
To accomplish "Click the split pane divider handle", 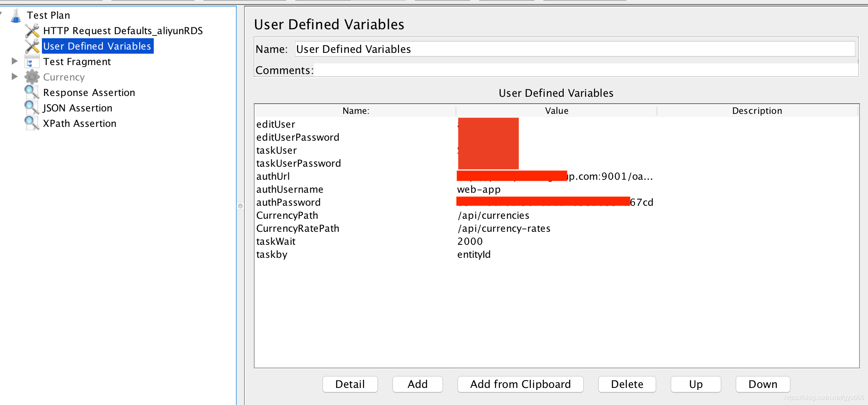I will coord(240,206).
